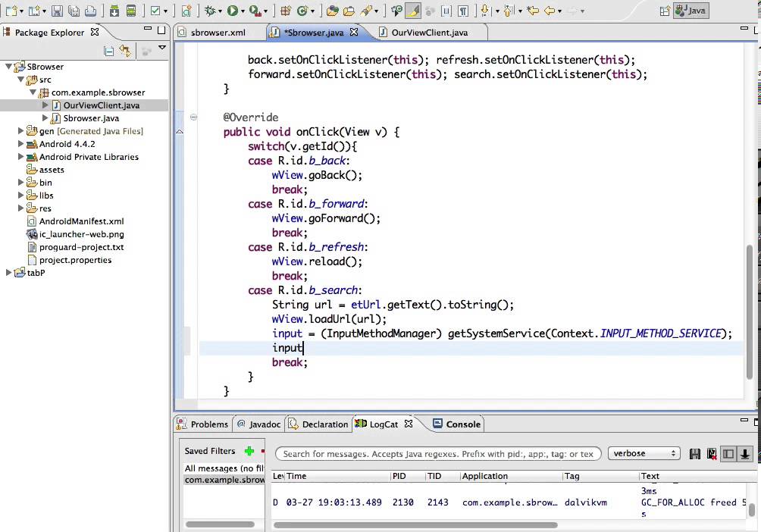Image resolution: width=761 pixels, height=532 pixels.
Task: Close the Sbrowser.java editor tab
Action: pyautogui.click(x=354, y=32)
